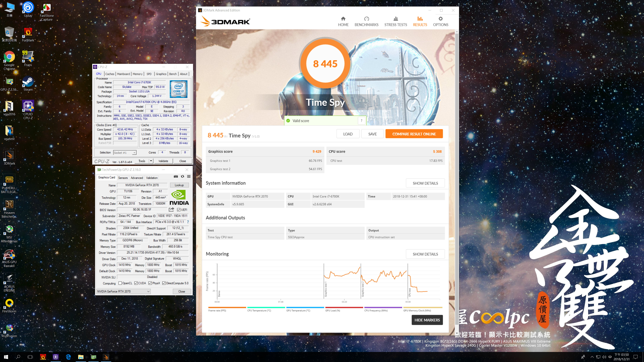Switch to the Bench tab in CPU-Z

(x=173, y=74)
